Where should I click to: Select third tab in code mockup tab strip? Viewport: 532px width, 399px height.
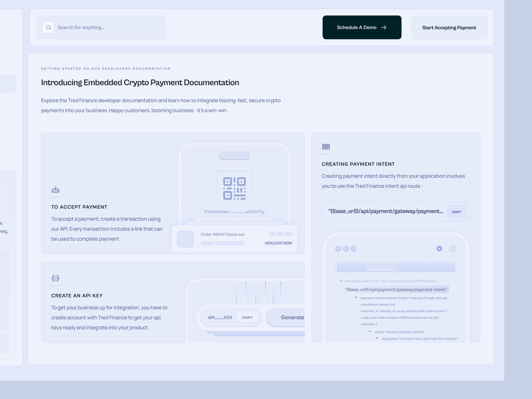click(x=410, y=267)
